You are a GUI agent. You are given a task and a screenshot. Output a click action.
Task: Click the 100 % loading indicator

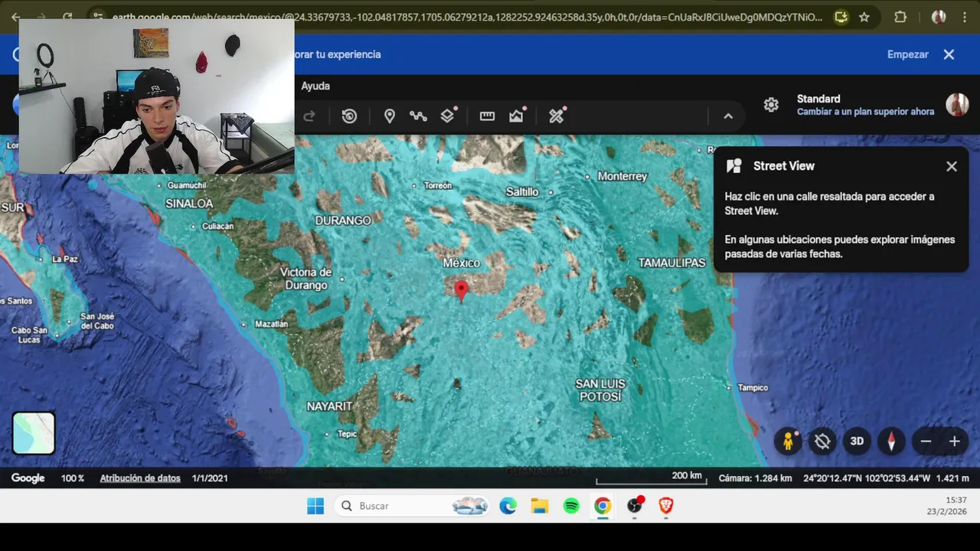coord(73,478)
